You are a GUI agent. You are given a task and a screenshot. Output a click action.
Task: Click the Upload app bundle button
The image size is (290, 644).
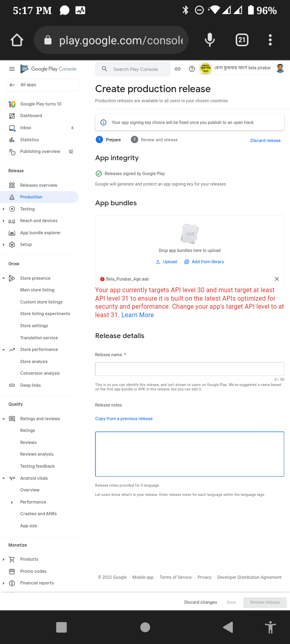coord(166,262)
